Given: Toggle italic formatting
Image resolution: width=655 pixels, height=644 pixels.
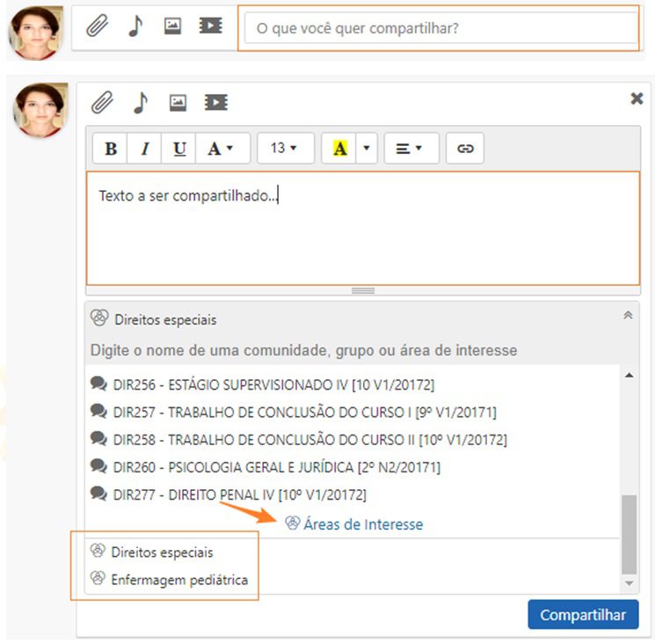Looking at the screenshot, I should tap(144, 149).
